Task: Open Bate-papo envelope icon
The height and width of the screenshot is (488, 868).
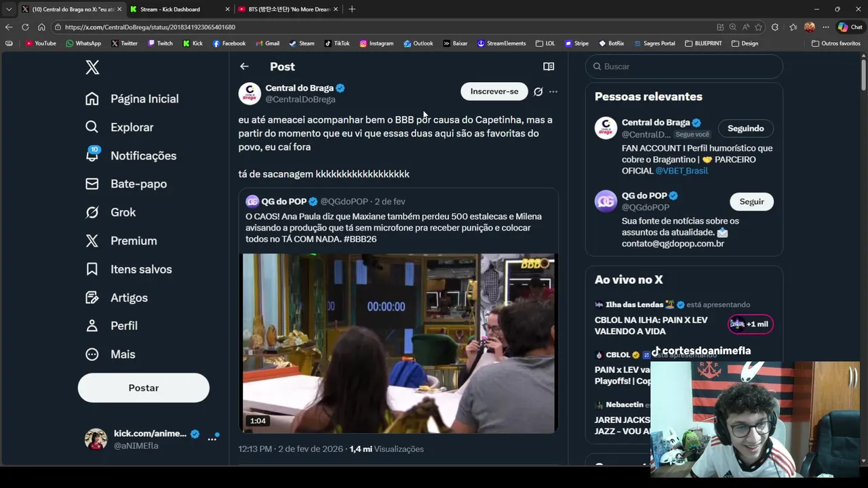Action: click(x=92, y=184)
